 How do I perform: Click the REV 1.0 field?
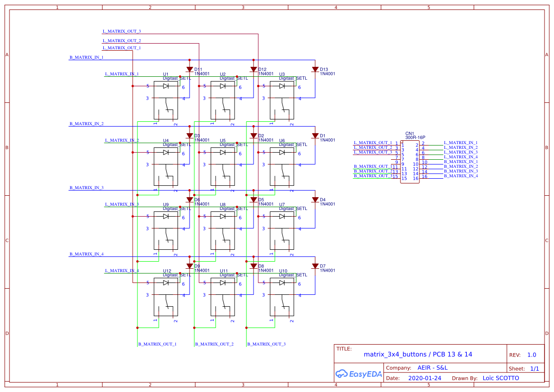click(524, 354)
